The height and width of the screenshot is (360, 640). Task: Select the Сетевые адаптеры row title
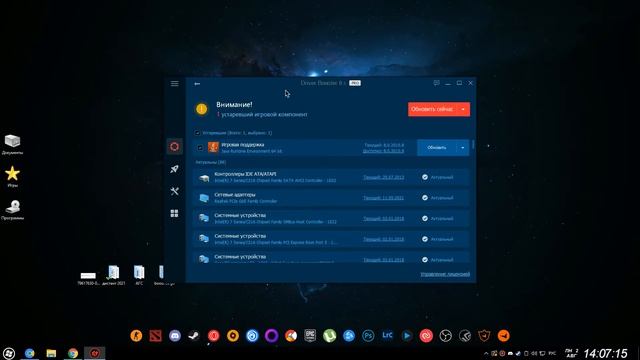click(x=235, y=195)
